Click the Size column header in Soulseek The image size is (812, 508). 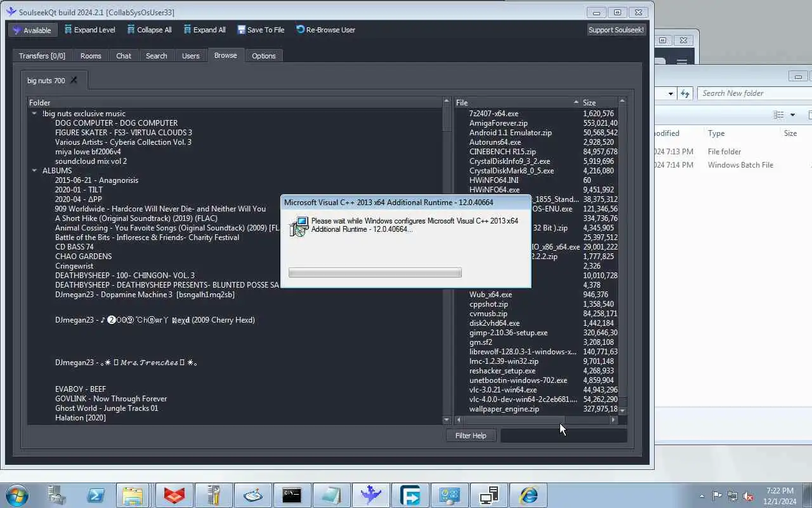tap(599, 102)
